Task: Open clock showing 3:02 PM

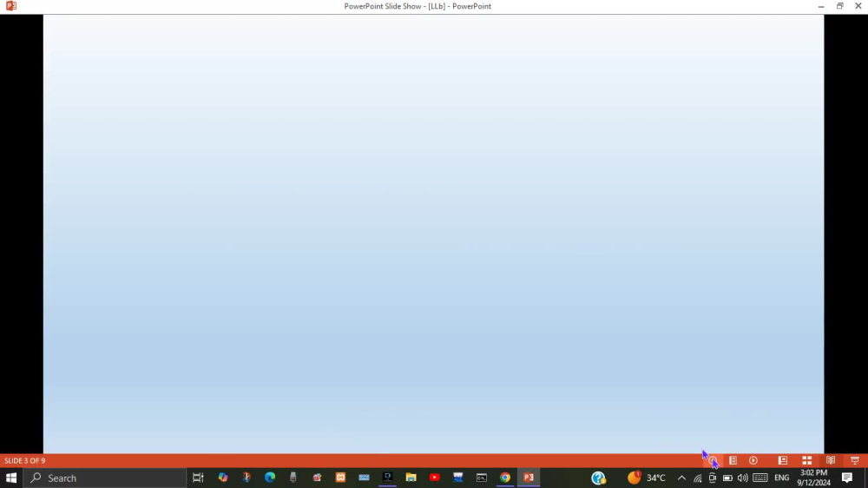Action: pos(814,478)
